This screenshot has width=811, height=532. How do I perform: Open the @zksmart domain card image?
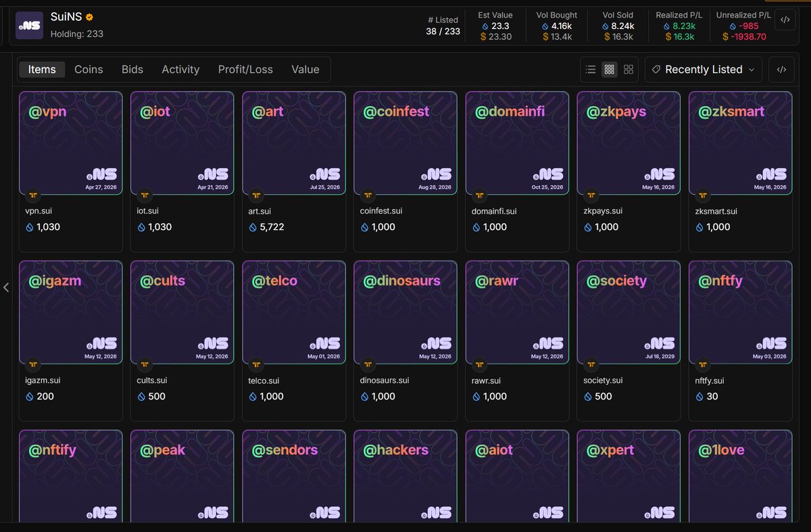(x=741, y=143)
